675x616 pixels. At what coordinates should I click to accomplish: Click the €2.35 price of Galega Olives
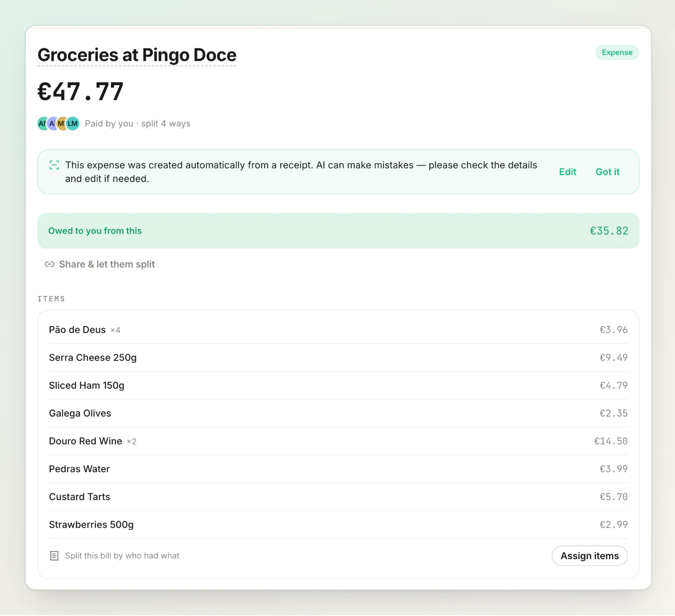(x=614, y=413)
